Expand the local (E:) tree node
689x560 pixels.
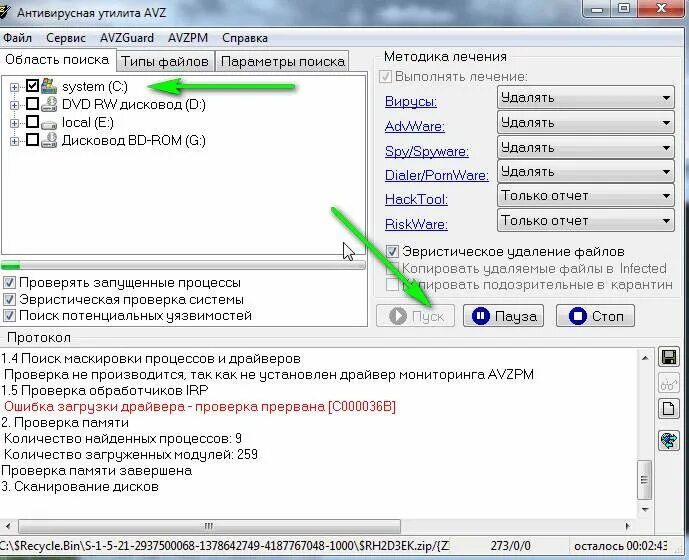coord(14,124)
